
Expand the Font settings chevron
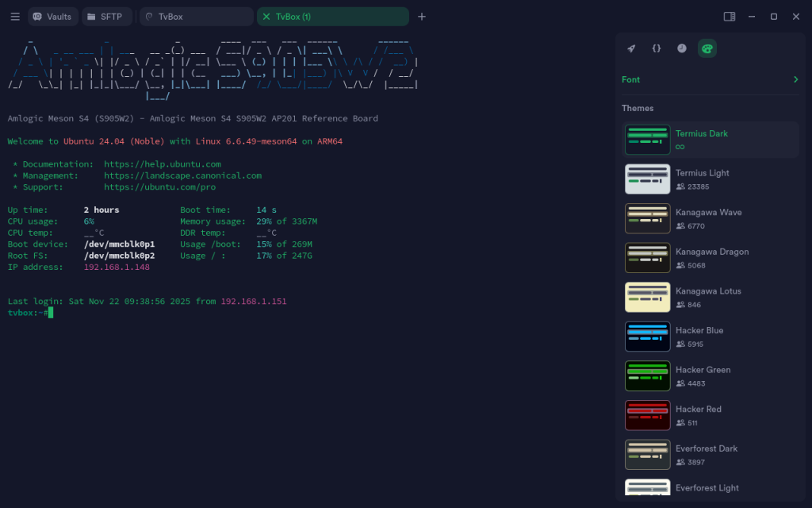pos(795,79)
